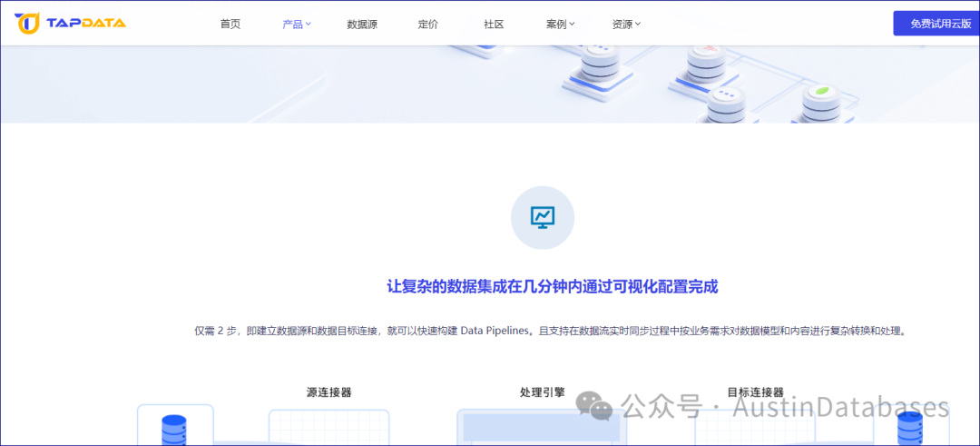Click the 目标连接器 label
Viewport: 980px width, 446px height.
(756, 392)
